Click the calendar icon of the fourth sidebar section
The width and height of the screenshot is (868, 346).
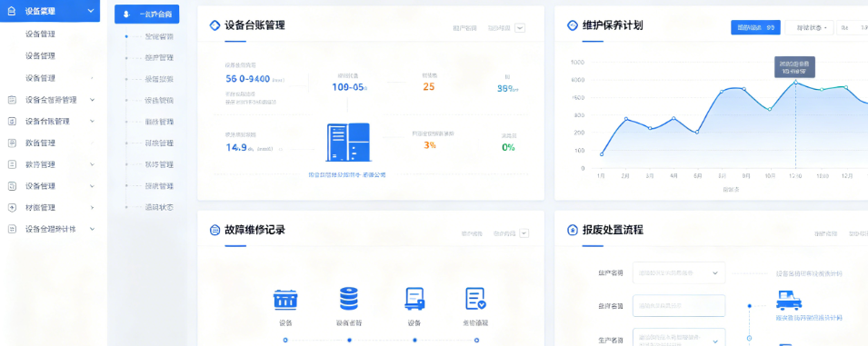pos(12,100)
